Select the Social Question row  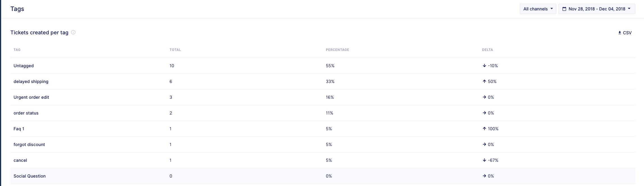(x=30, y=176)
